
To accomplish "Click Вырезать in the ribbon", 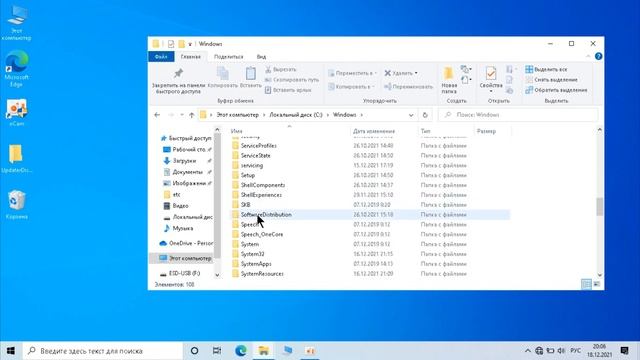I will [280, 70].
